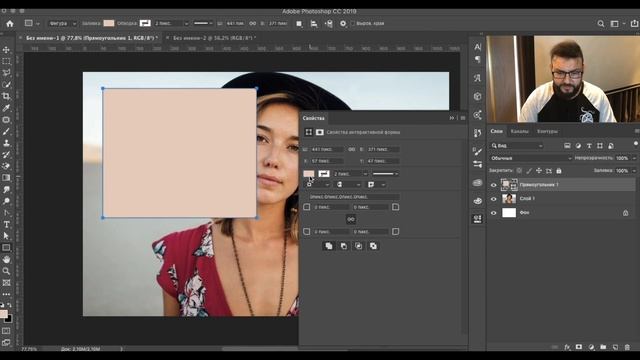Open gear settings in options bar
Viewport: 640px width, 360px height.
(343, 24)
